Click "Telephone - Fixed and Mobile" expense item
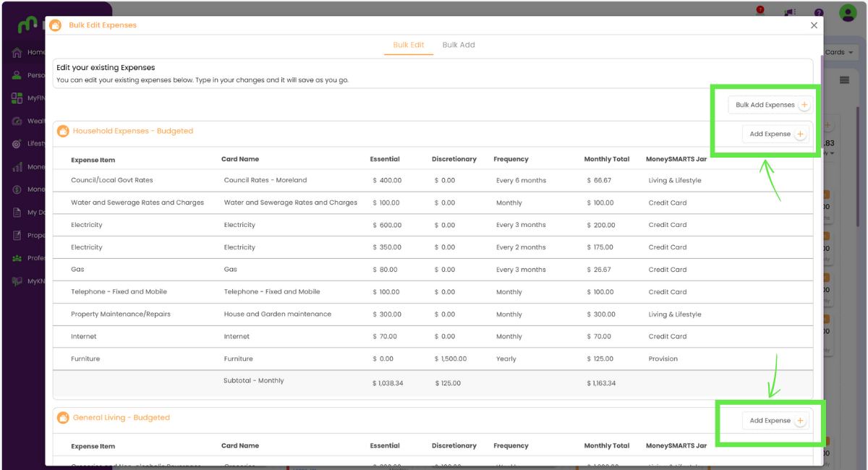Screen dimensions: 868x470 [119, 292]
